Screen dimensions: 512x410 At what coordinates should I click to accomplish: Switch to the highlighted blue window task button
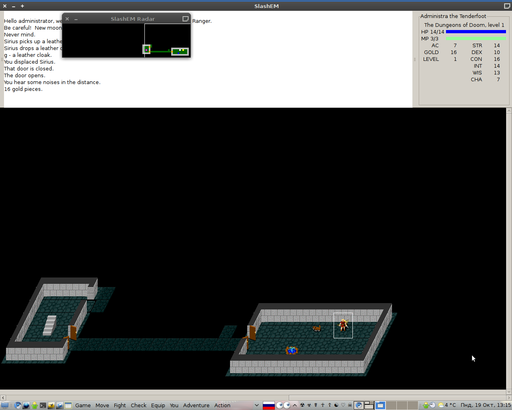coord(380,405)
